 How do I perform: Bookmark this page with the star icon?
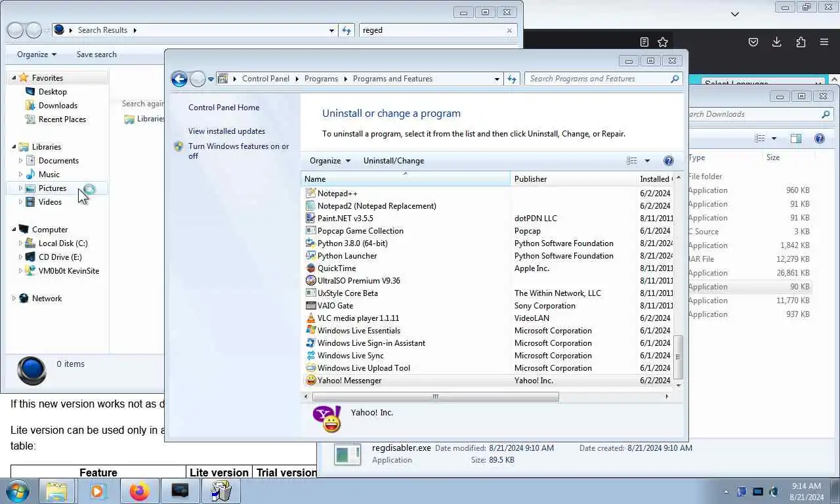pos(663,42)
